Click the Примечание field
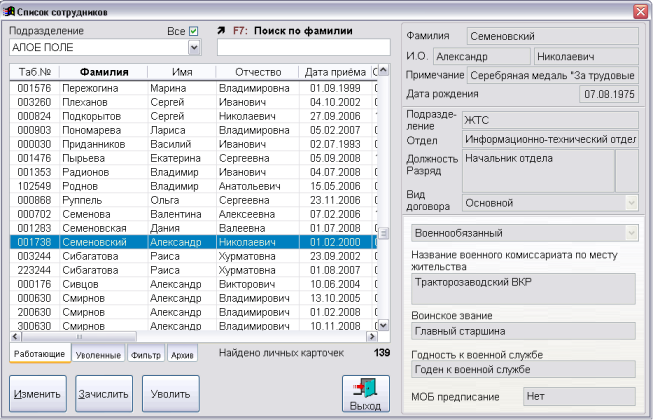 coord(553,75)
